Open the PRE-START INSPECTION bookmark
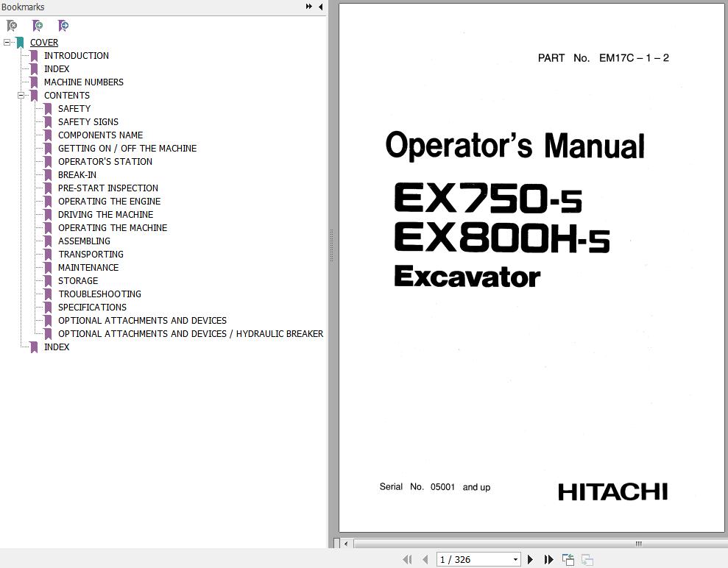This screenshot has width=728, height=568. pyautogui.click(x=107, y=188)
